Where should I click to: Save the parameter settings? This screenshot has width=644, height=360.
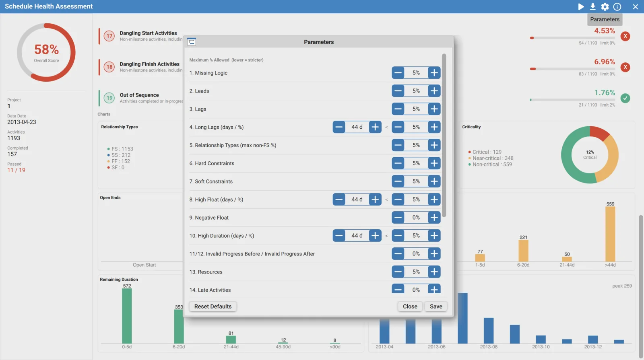pos(436,307)
